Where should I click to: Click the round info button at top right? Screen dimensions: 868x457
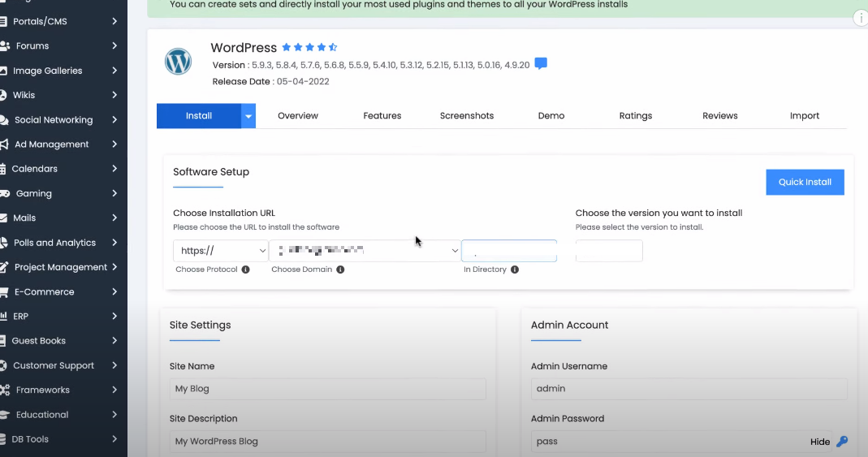(x=860, y=18)
